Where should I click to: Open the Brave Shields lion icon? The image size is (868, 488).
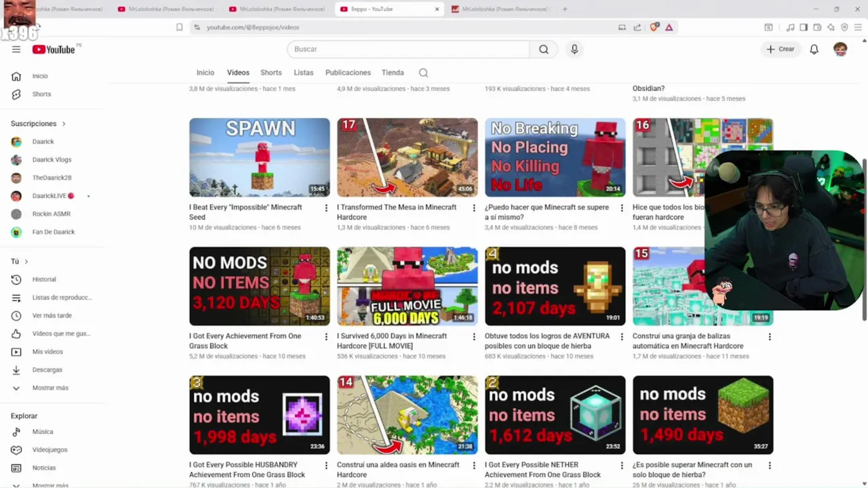654,27
